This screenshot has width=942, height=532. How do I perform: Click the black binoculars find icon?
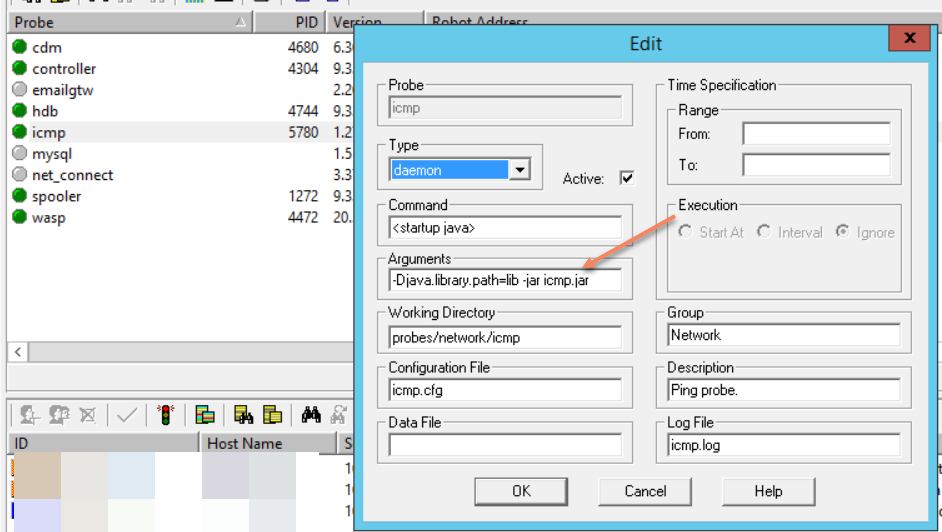pos(311,415)
